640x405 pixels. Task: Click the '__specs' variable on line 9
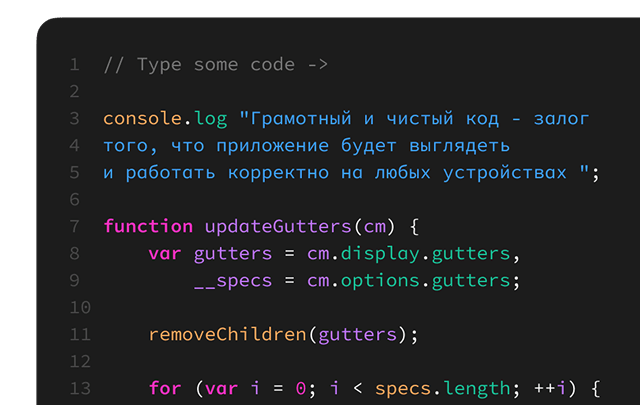coord(233,282)
